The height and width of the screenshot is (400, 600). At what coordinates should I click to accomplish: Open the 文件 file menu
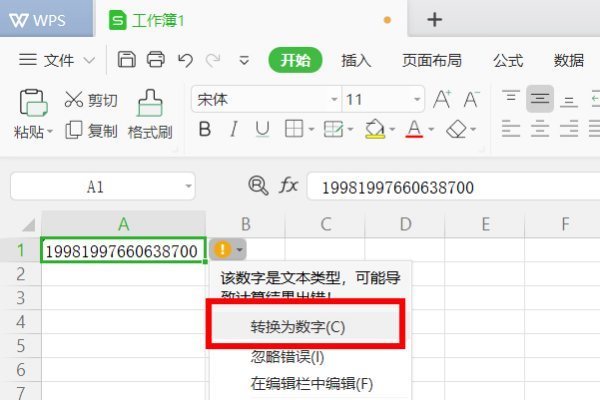pyautogui.click(x=59, y=60)
